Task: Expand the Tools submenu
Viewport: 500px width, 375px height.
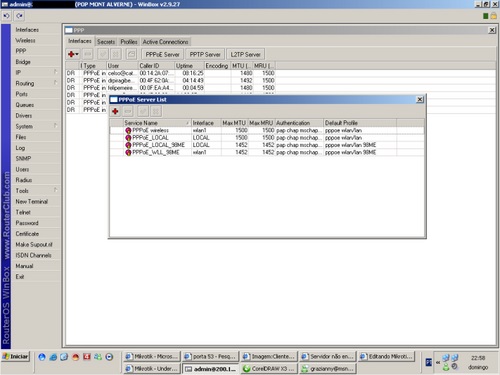Action: (36, 191)
